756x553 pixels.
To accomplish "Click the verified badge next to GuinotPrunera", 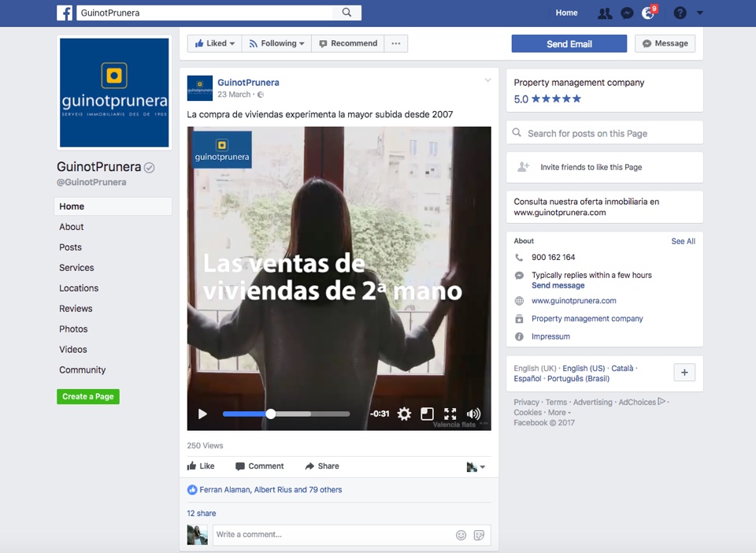I will tap(150, 168).
